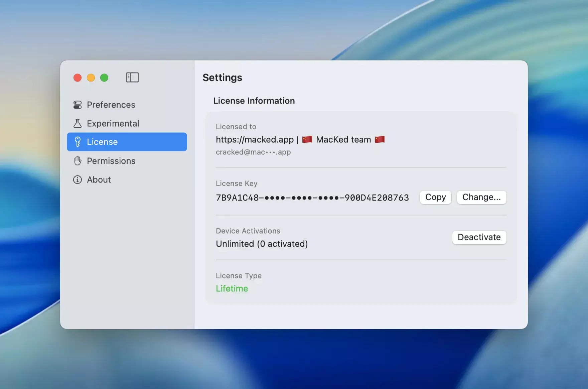Click the License Information heading
This screenshot has height=389, width=588.
[x=254, y=101]
